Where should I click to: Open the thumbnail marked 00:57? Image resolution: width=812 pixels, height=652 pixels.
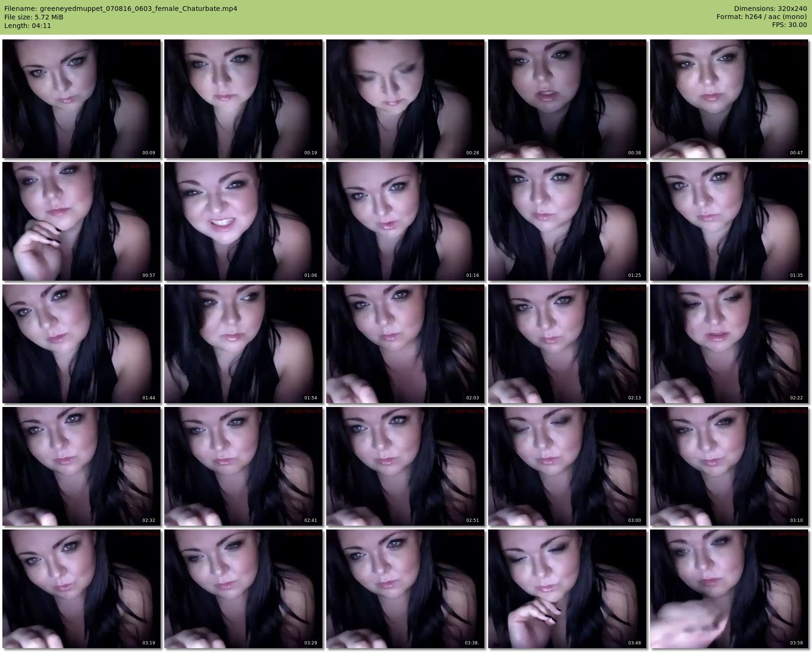click(82, 221)
